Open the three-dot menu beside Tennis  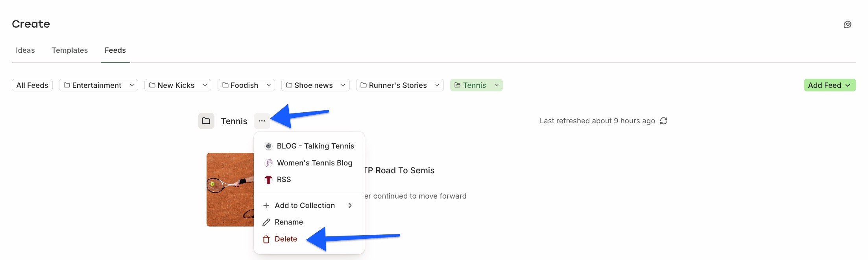click(x=262, y=121)
